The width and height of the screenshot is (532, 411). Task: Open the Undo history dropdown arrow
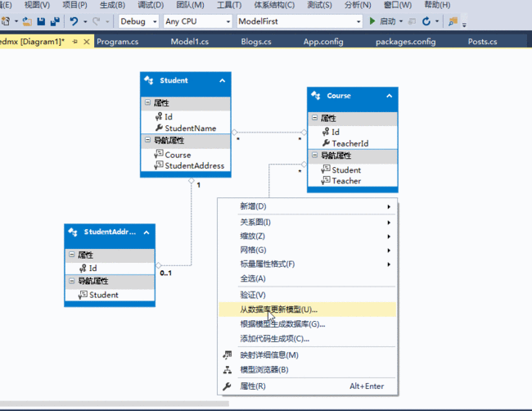pos(85,22)
